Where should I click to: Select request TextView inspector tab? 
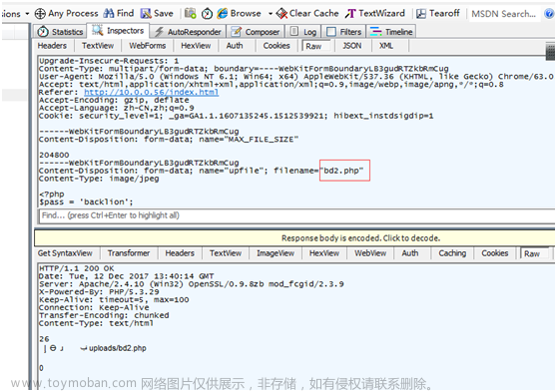tap(98, 46)
